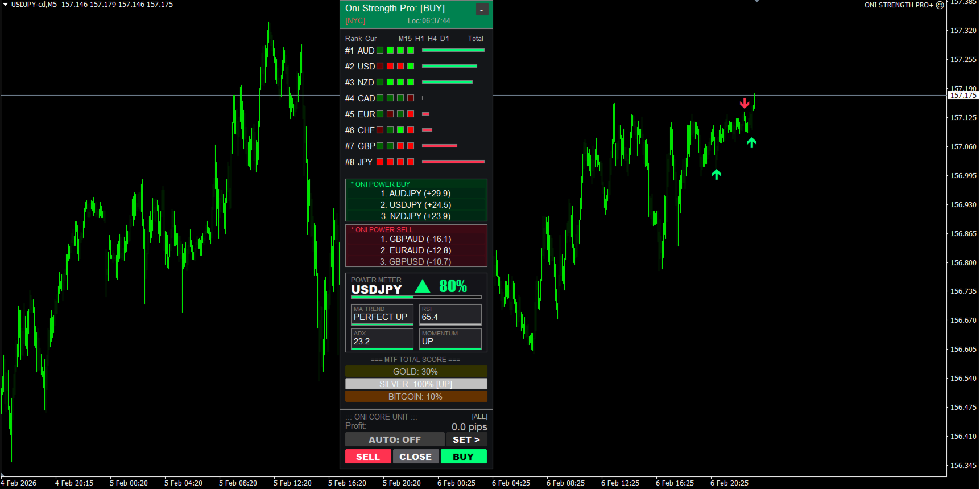
Task: Click the MA TREND PERFECT UP box
Action: point(382,314)
